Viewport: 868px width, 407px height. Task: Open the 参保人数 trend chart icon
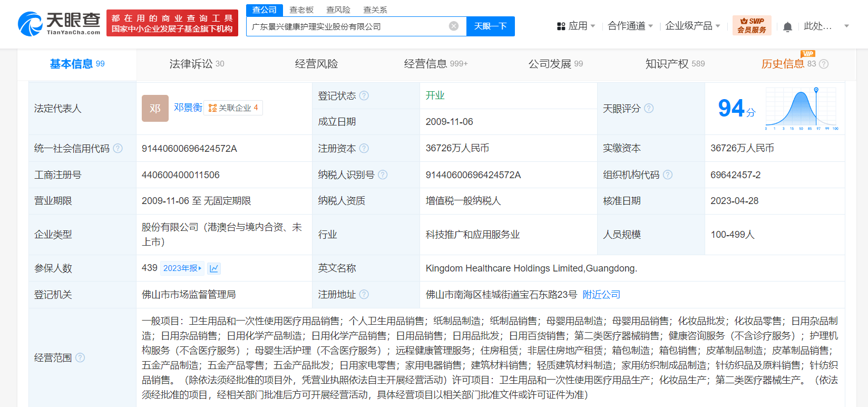point(214,268)
